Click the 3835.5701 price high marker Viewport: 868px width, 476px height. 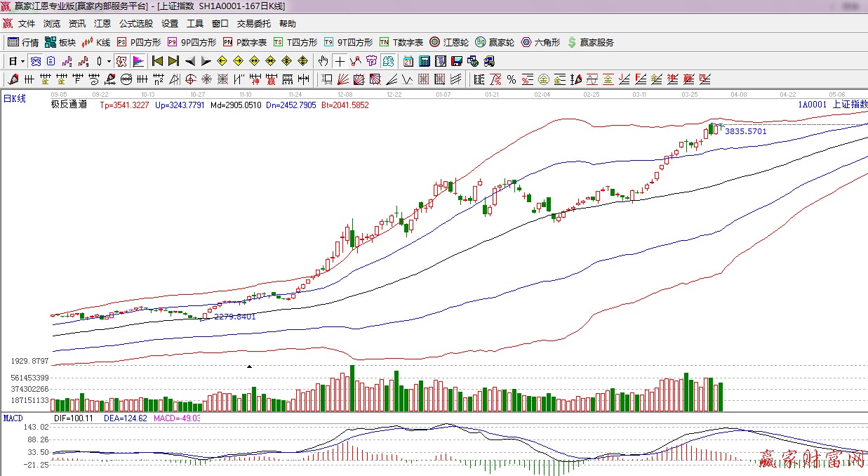pos(745,131)
